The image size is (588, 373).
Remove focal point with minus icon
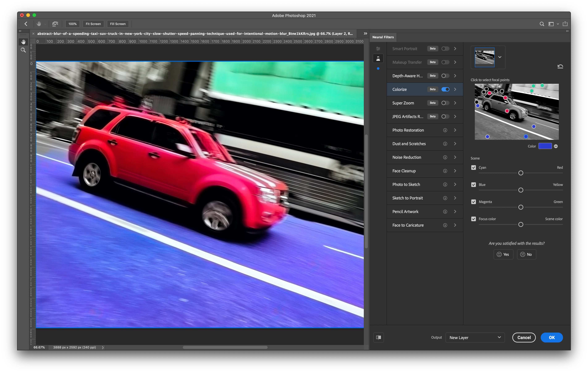556,146
